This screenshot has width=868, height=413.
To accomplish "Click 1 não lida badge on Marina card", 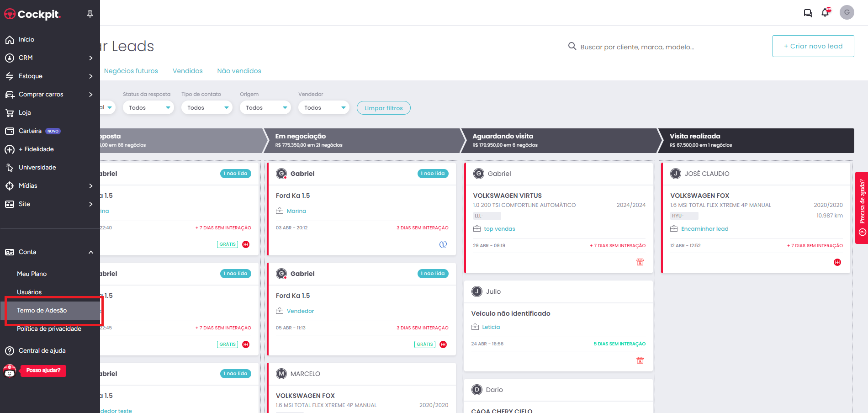I will (433, 174).
